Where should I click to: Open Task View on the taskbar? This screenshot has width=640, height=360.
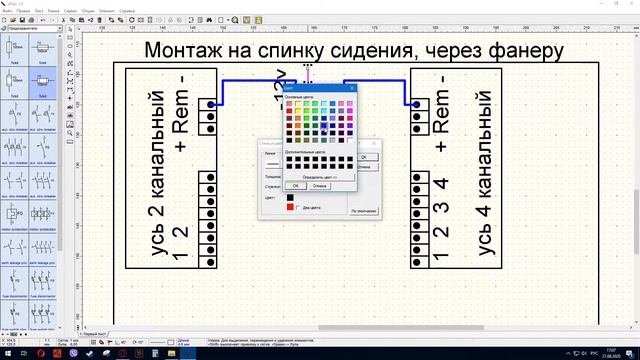pos(24,353)
